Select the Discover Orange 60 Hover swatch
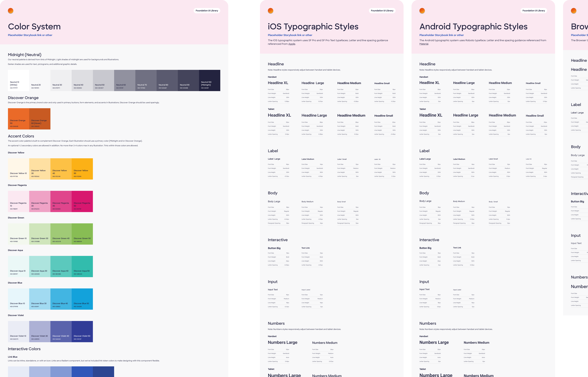This screenshot has height=377, width=588. 40,119
